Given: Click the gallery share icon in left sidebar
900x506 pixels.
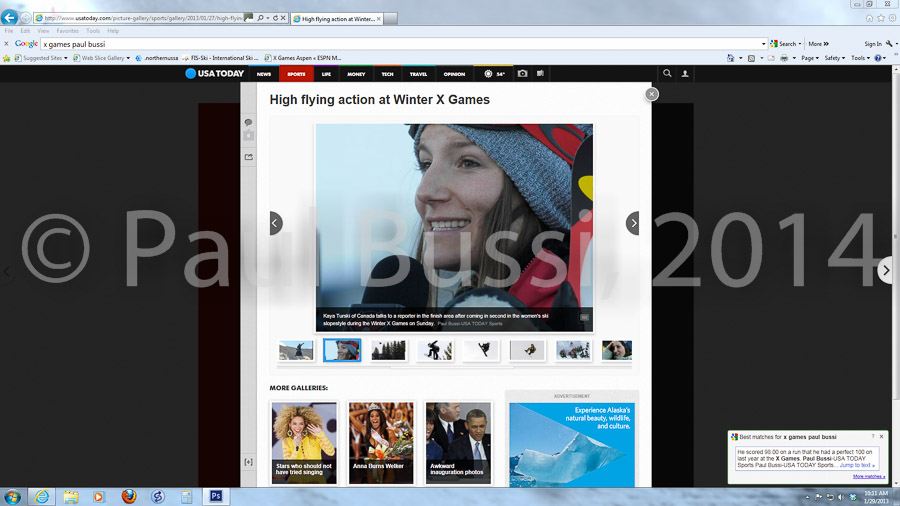Looking at the screenshot, I should [x=249, y=157].
